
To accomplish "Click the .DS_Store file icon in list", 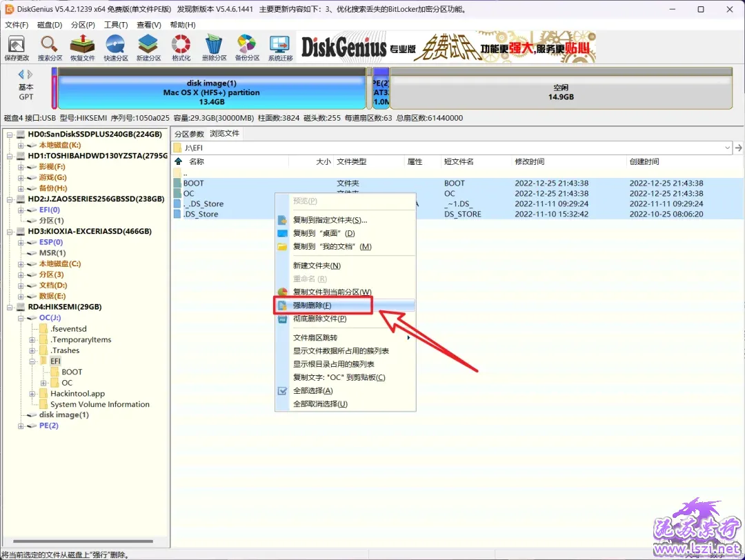I will point(178,214).
